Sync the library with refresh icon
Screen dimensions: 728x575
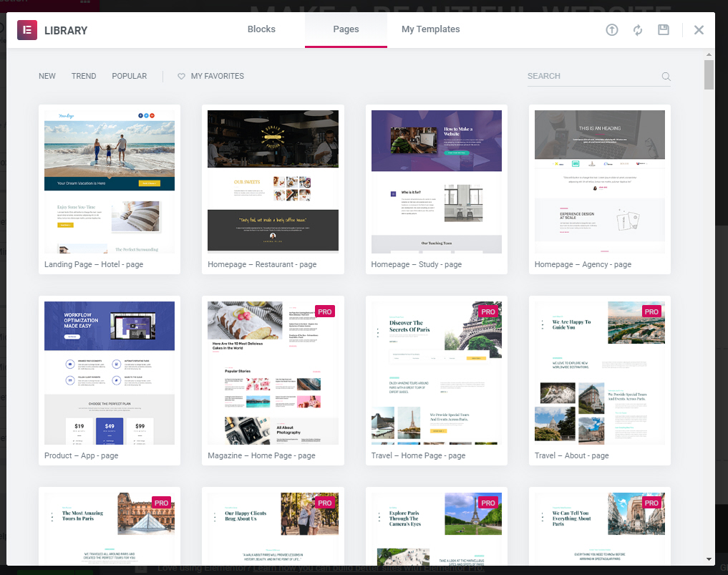(638, 30)
